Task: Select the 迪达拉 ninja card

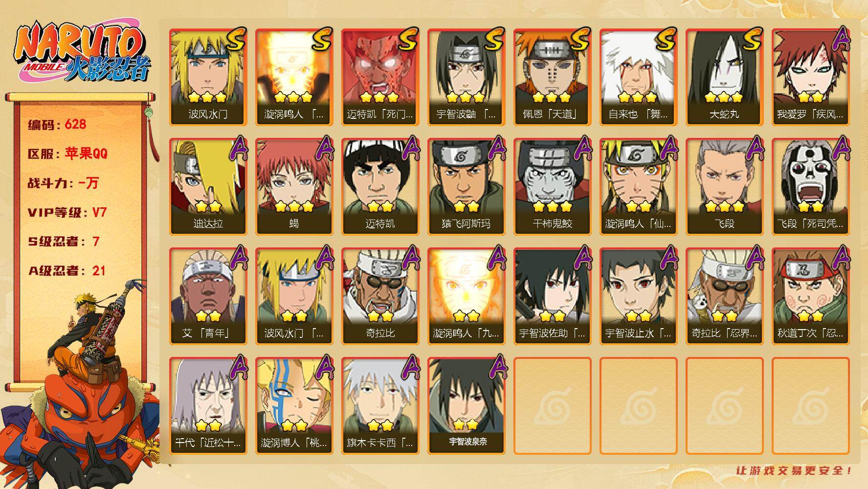Action: 208,187
